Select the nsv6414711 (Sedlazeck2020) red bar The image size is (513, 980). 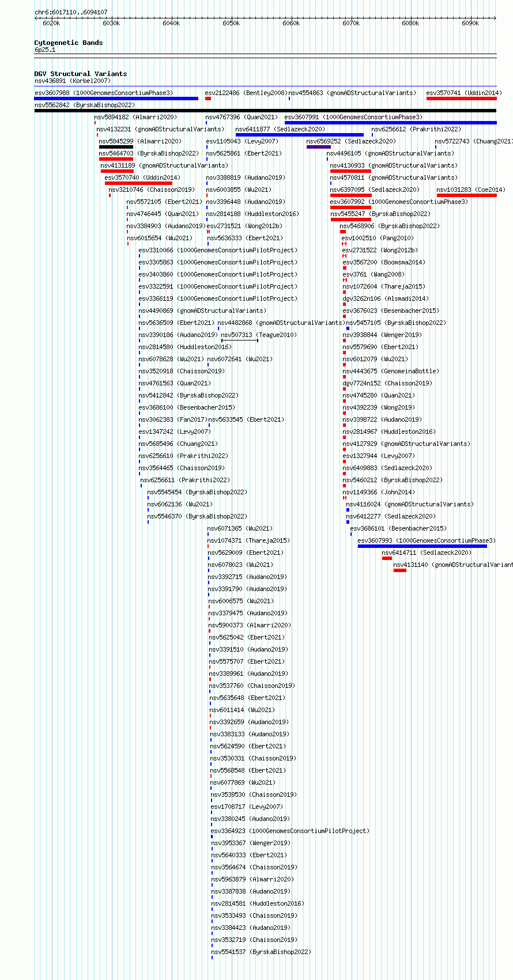point(387,558)
